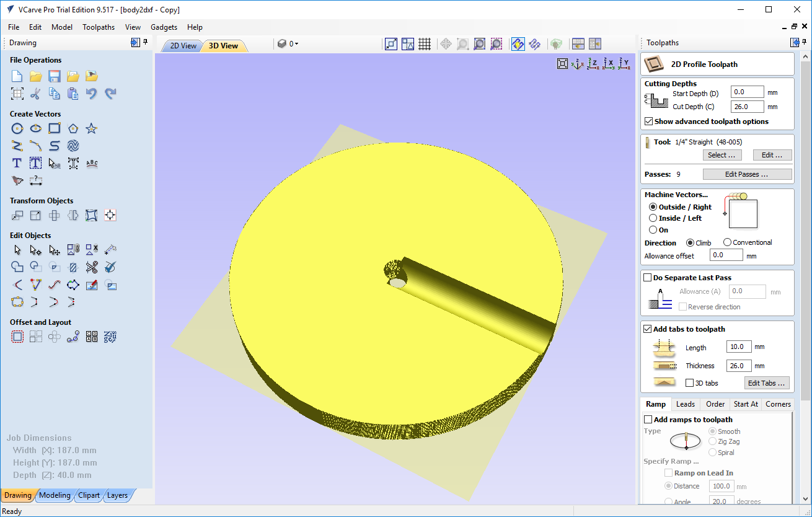Image resolution: width=812 pixels, height=517 pixels.
Task: Click the scissors Cut icon in File Operations
Action: click(x=36, y=94)
